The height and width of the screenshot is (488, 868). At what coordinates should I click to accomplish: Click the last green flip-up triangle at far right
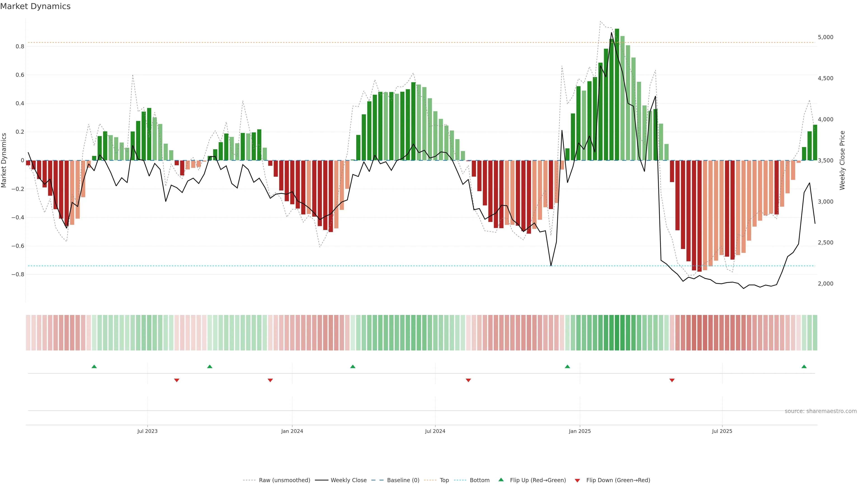[x=804, y=366]
